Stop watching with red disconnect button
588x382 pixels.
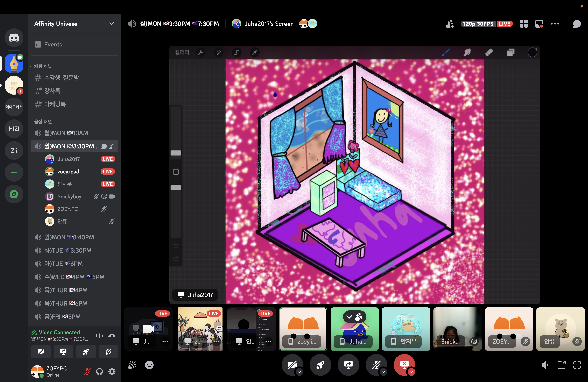(404, 364)
